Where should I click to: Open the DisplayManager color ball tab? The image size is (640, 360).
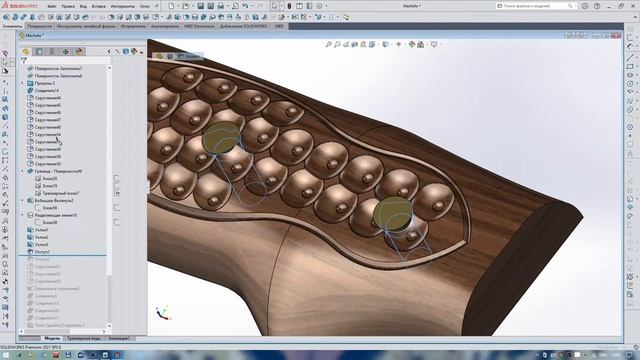tap(79, 51)
